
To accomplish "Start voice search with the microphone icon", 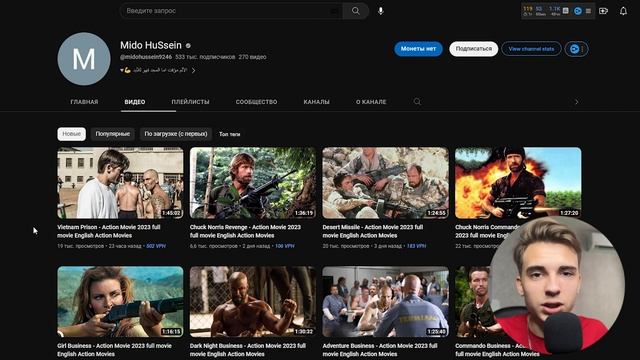I will click(380, 11).
